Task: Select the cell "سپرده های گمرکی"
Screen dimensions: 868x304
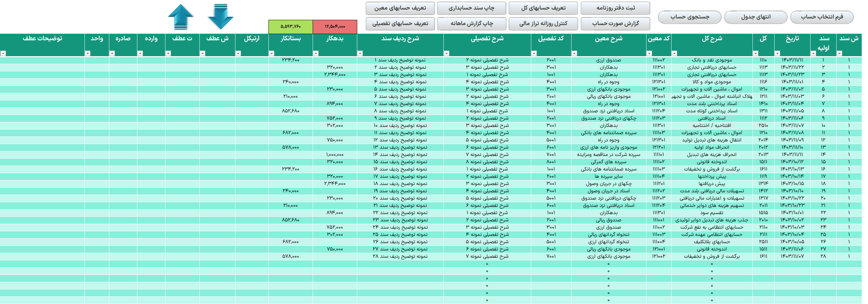Action: point(608,162)
